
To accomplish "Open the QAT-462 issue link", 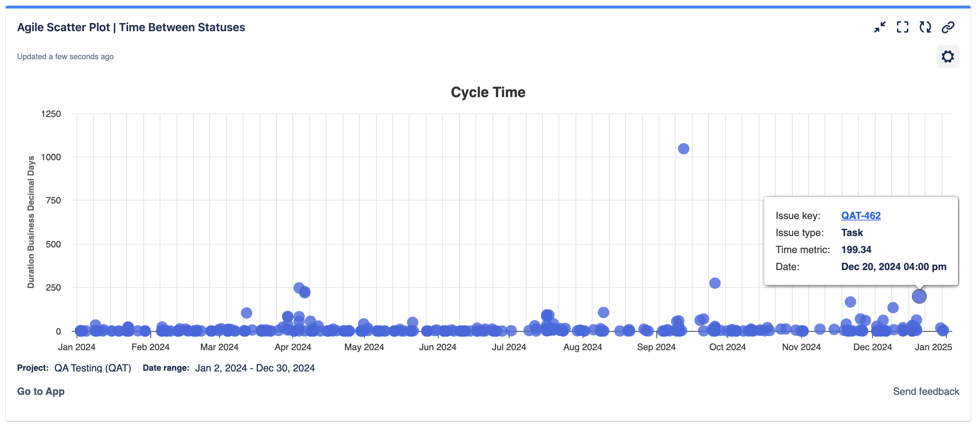I will point(860,215).
